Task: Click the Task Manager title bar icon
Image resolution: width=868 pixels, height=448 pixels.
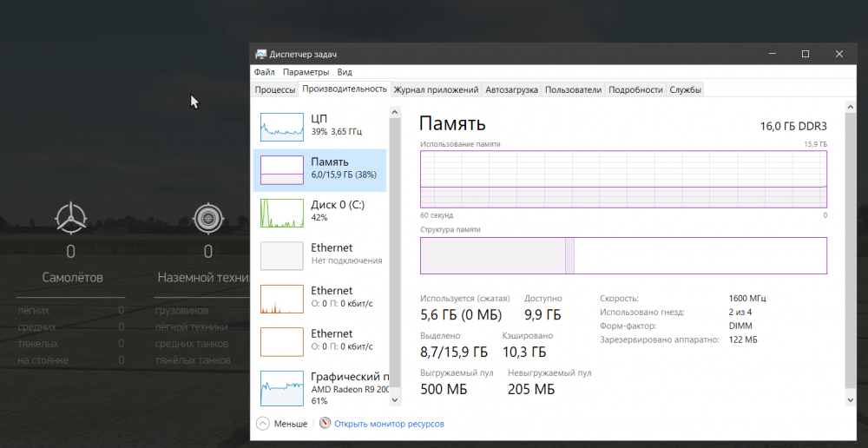Action: 260,55
